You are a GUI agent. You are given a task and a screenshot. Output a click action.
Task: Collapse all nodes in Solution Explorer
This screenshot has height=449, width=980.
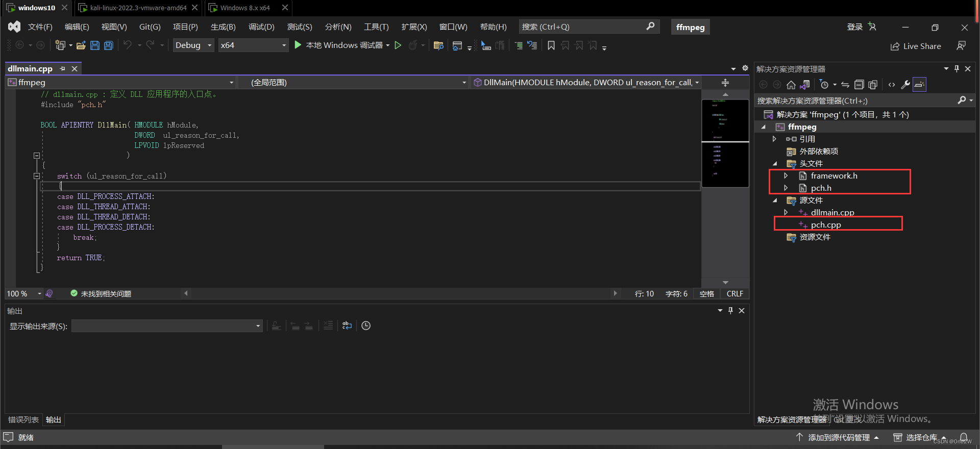859,85
